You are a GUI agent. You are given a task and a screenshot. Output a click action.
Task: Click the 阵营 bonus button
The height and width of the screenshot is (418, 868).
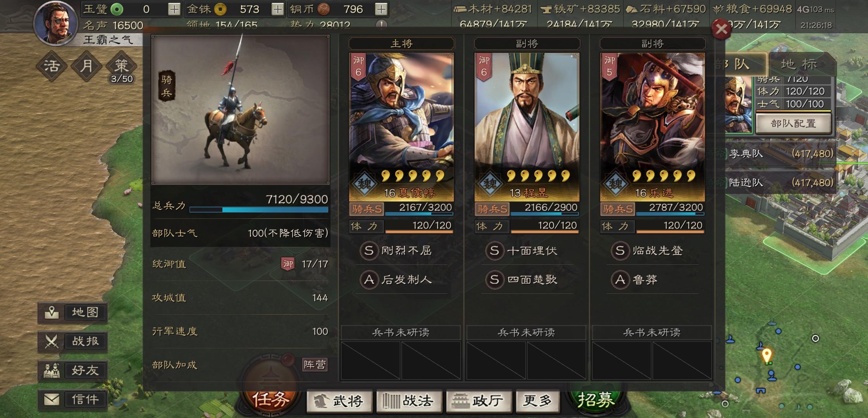click(x=315, y=365)
